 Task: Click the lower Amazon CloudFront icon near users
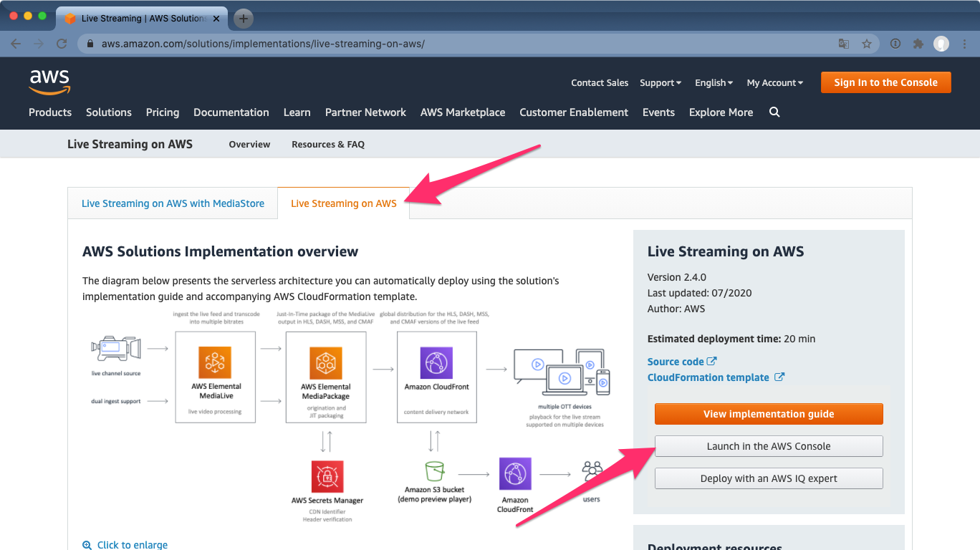[515, 474]
